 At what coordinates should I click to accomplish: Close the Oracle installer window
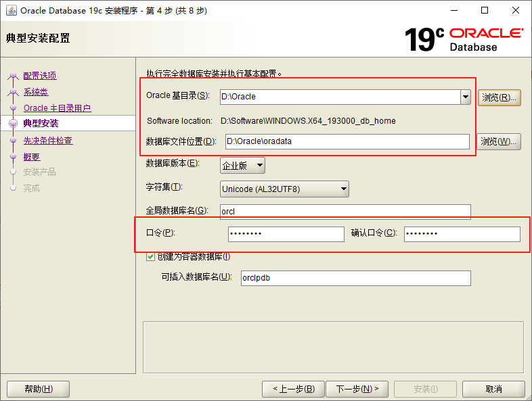(516, 11)
